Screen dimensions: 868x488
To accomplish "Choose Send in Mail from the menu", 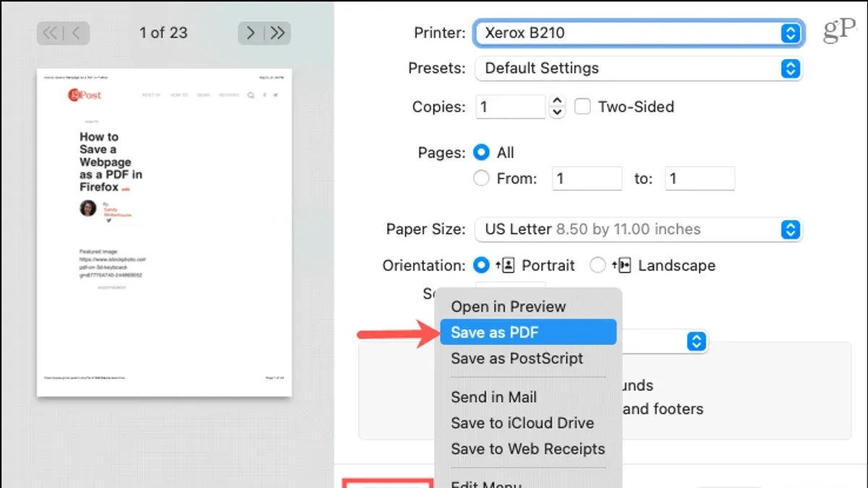I will click(x=528, y=397).
